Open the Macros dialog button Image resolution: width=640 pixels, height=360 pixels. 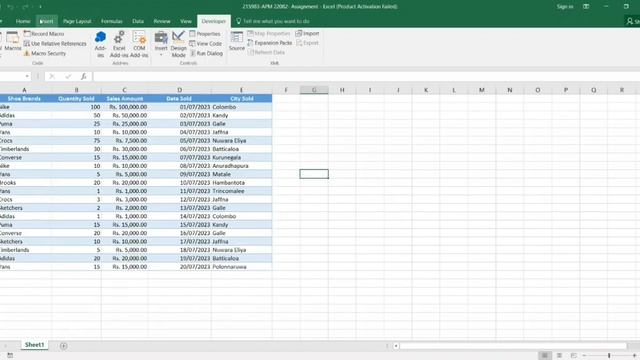[x=13, y=42]
